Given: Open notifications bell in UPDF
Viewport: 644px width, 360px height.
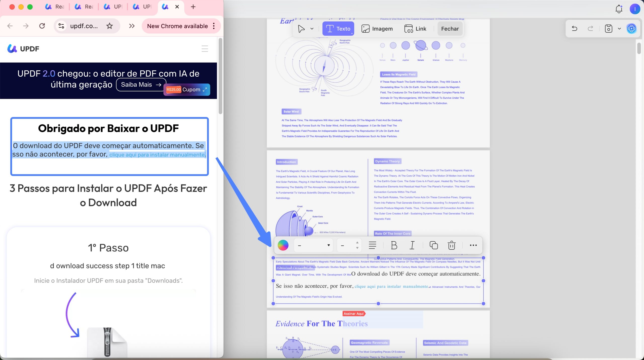Looking at the screenshot, I should click(619, 9).
